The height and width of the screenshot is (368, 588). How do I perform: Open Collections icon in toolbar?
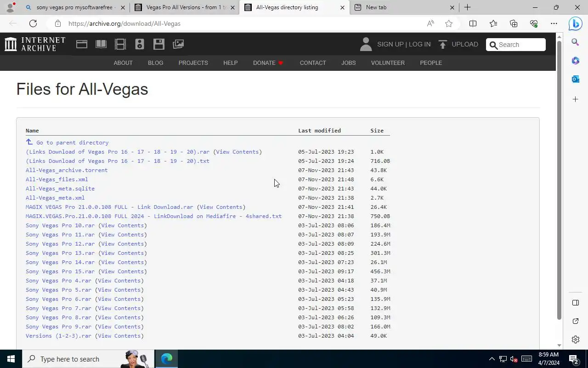click(x=514, y=23)
